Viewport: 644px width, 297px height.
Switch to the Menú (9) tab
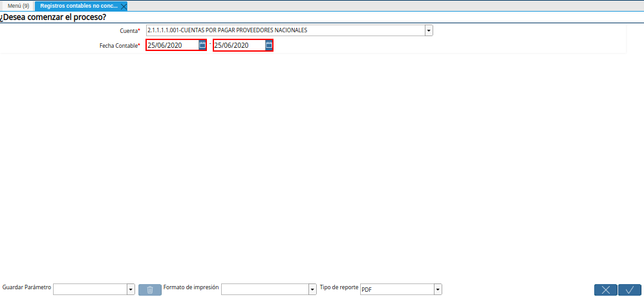click(19, 6)
